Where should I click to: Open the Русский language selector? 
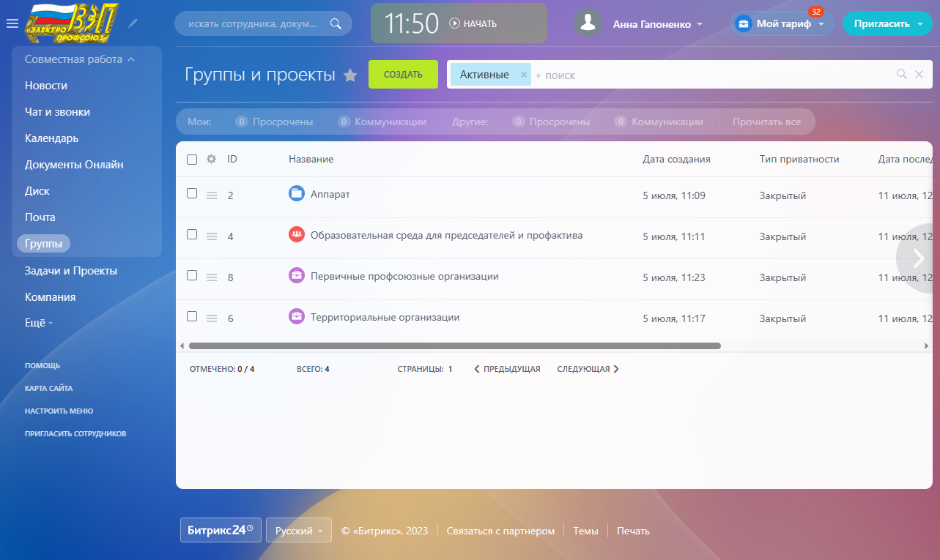(x=299, y=531)
